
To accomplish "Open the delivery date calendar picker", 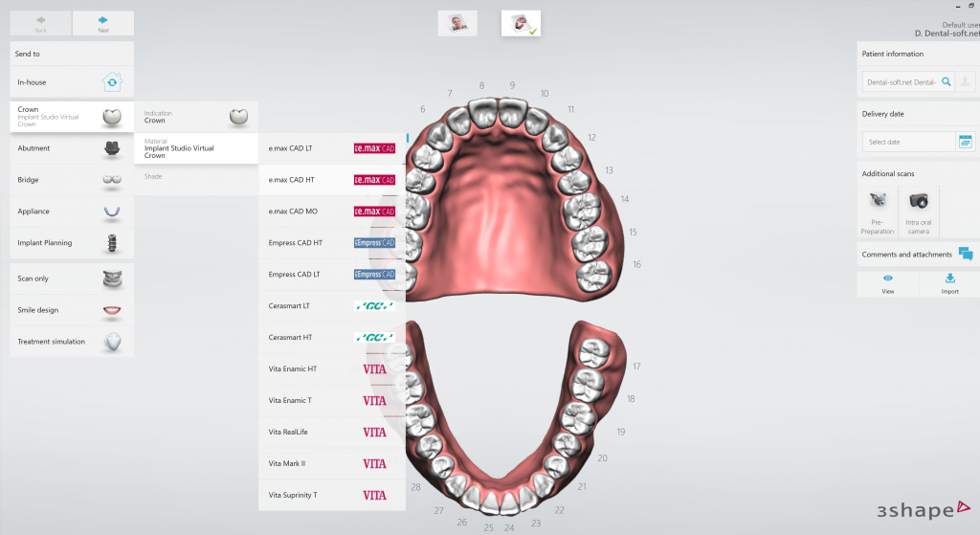I will 965,142.
